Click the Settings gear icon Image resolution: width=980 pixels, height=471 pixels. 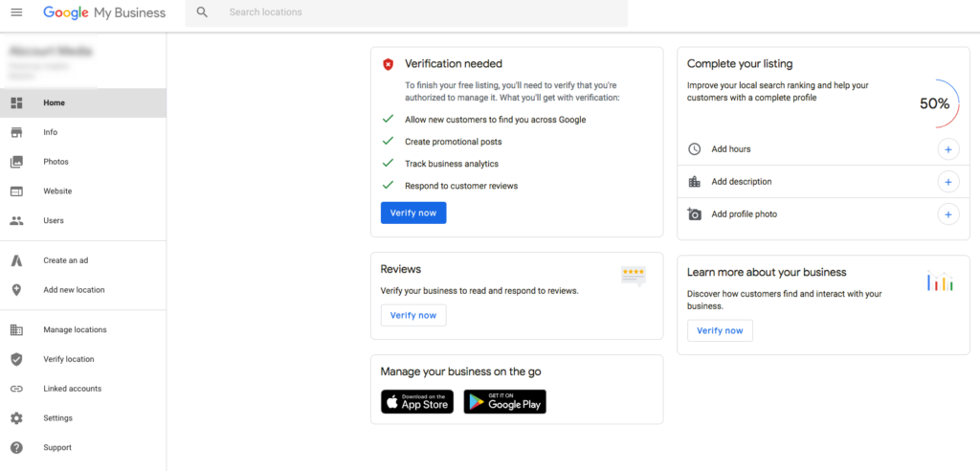click(17, 418)
